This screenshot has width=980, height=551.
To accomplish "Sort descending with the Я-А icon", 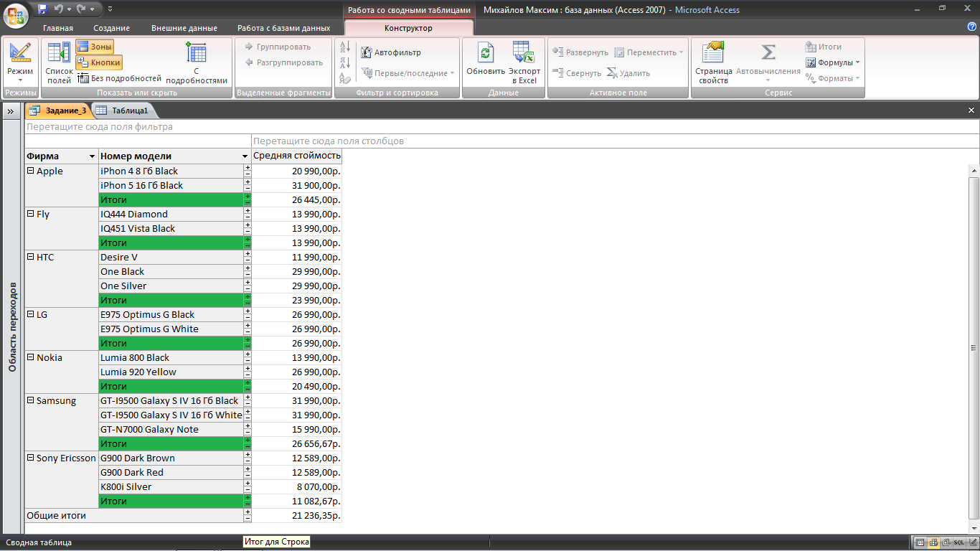I will tap(344, 62).
